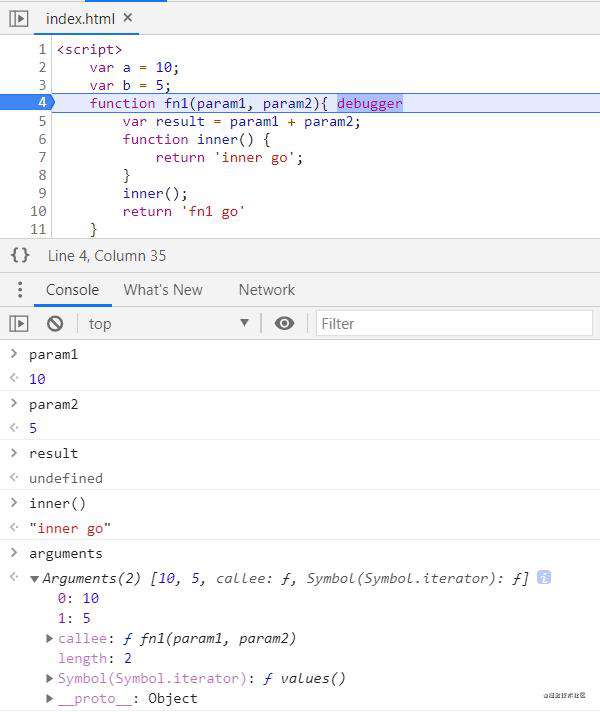Click the f fn1(param1, param2) function link
600x712 pixels.
click(x=209, y=639)
